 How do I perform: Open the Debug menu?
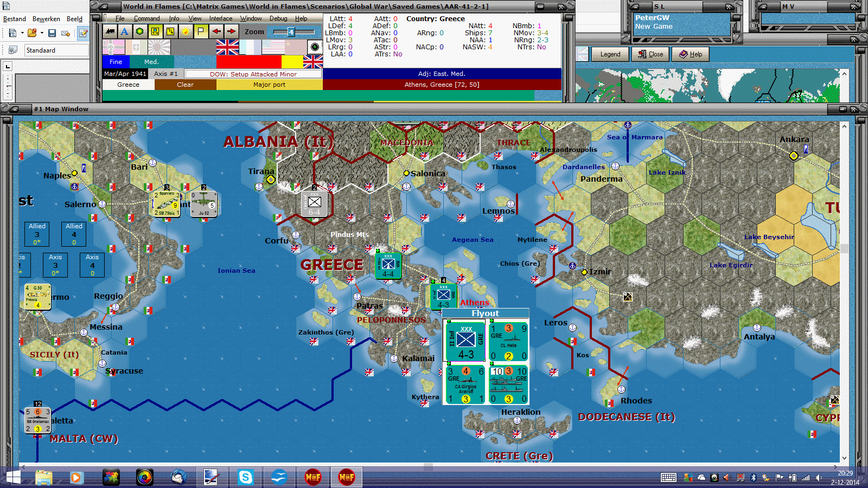278,18
